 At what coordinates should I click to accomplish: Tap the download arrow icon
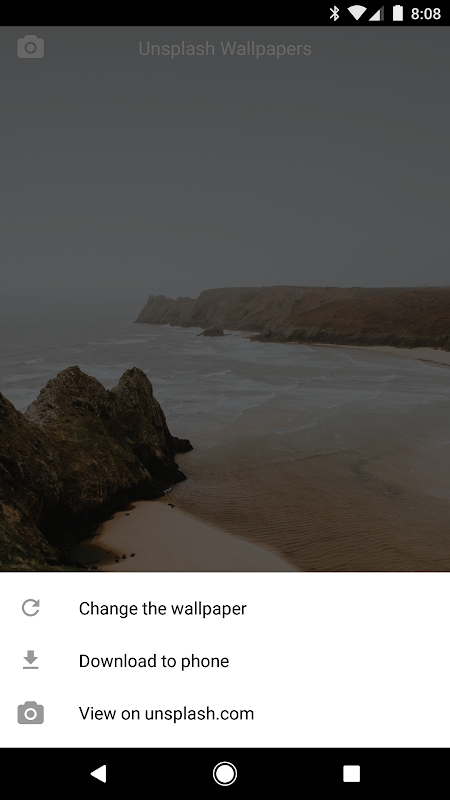point(31,660)
